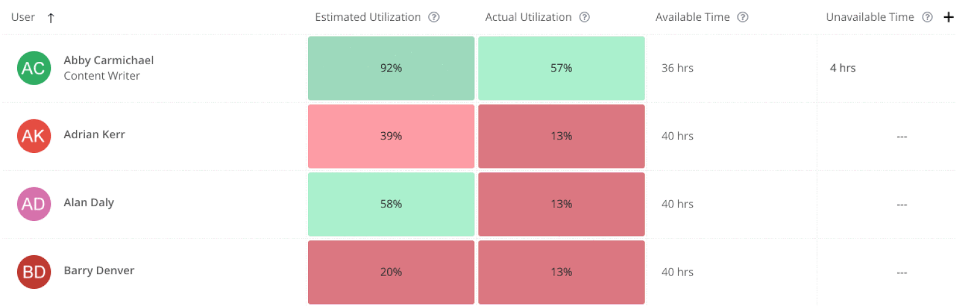980x306 pixels.
Task: Open the Estimated Utilization help icon
Action: click(x=434, y=17)
